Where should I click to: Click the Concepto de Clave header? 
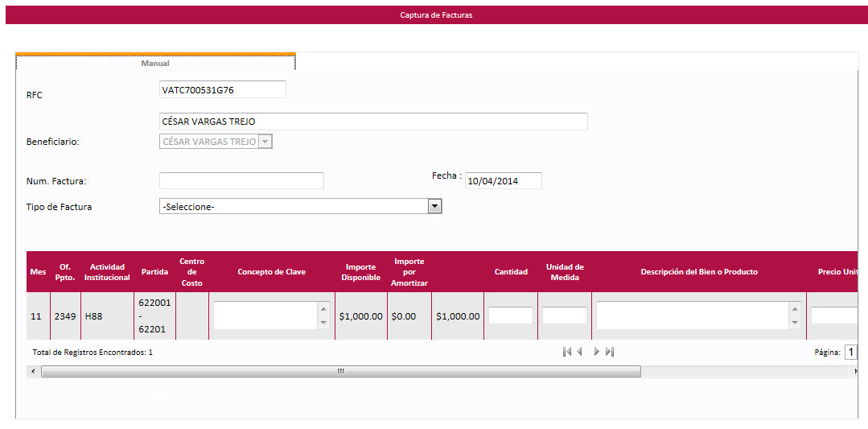pos(272,272)
